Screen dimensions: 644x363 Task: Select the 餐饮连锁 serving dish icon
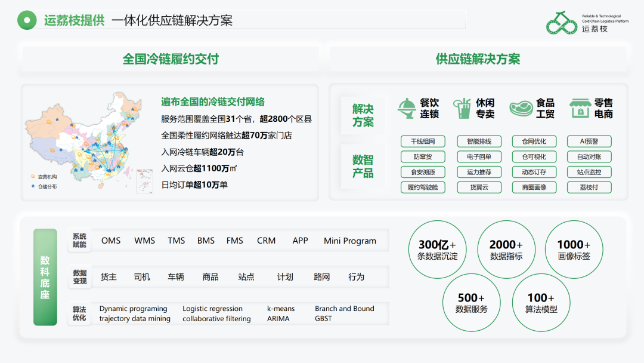(x=407, y=109)
